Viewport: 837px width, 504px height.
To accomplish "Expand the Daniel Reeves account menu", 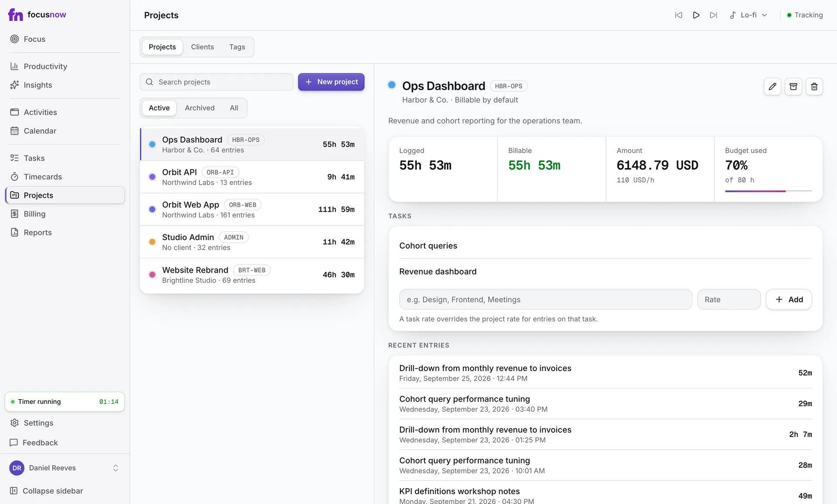I will 65,468.
